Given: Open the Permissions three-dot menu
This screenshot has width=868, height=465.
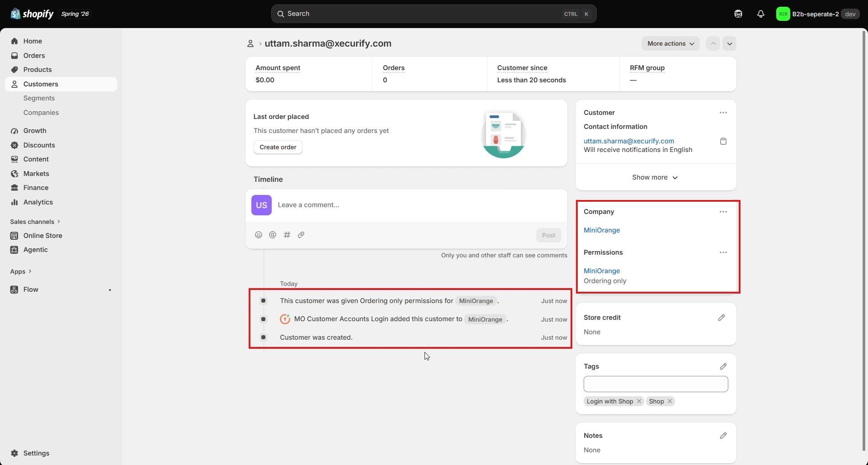Looking at the screenshot, I should 723,252.
